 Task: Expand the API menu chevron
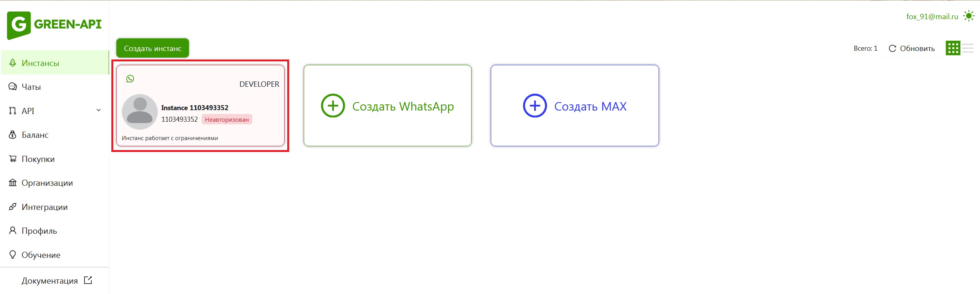click(x=99, y=111)
